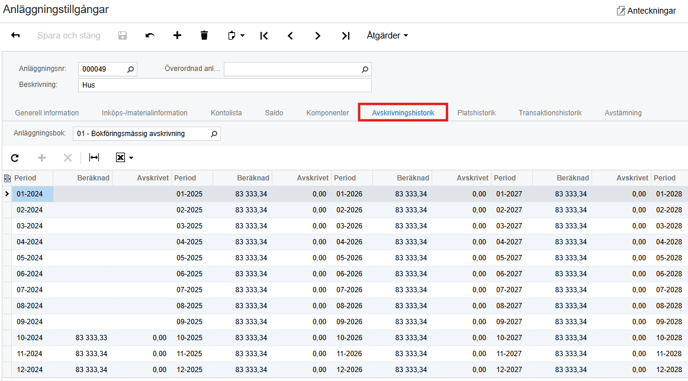Select the 01-2024 period cell
The height and width of the screenshot is (381, 688).
point(32,194)
